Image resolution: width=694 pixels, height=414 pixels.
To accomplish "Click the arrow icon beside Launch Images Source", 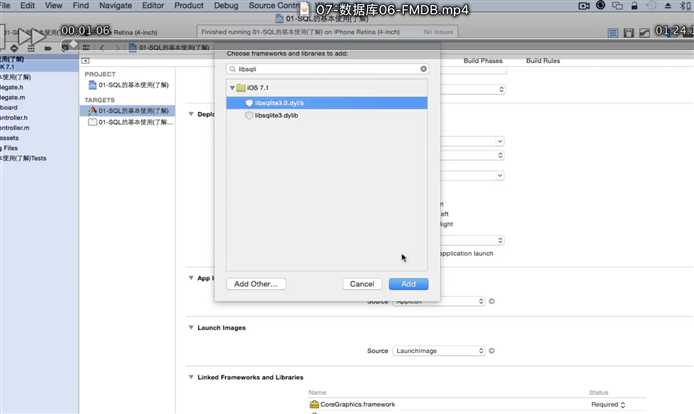I will pyautogui.click(x=492, y=351).
